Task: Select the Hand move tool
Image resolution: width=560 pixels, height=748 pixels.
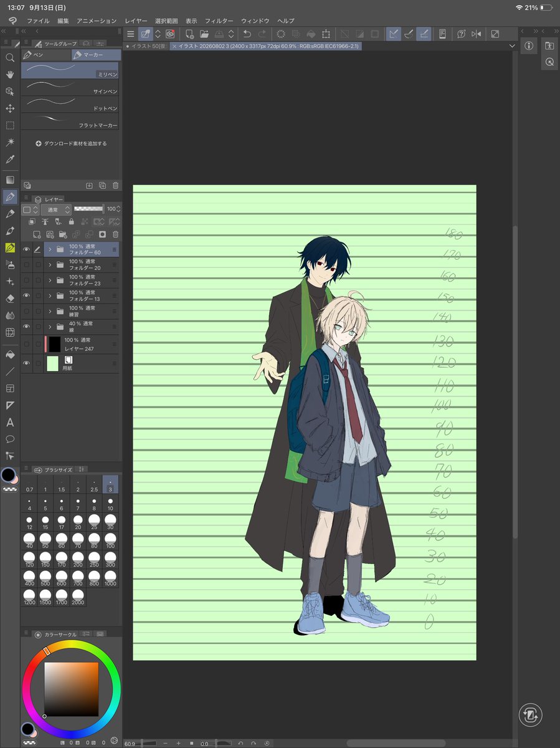Action: [10, 74]
